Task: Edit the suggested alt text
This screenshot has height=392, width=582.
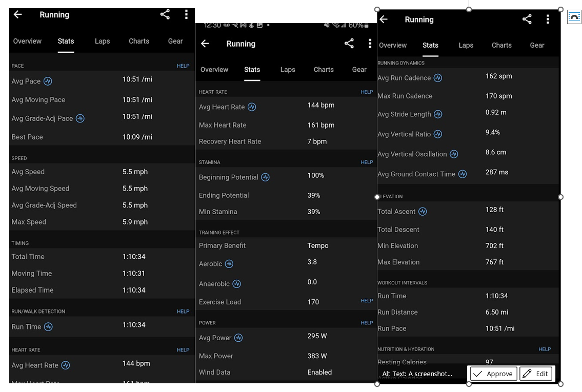Action: tap(536, 374)
